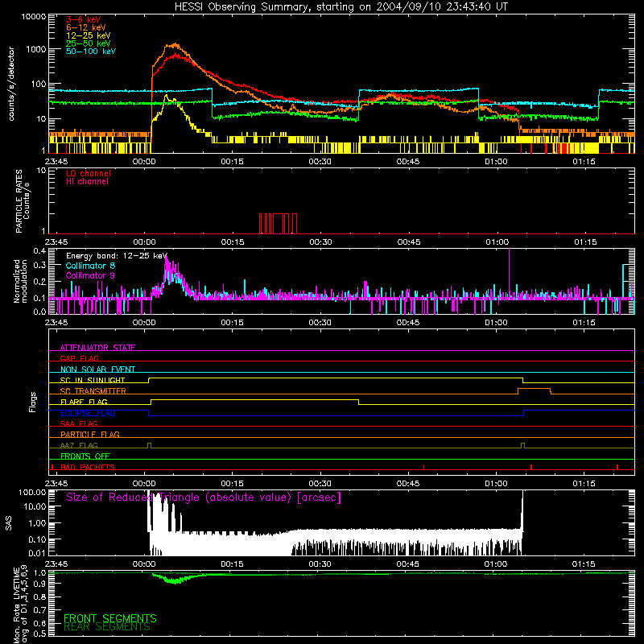The width and height of the screenshot is (644, 644).
Task: Click the Collimator 8 legend label
Action: click(90, 266)
